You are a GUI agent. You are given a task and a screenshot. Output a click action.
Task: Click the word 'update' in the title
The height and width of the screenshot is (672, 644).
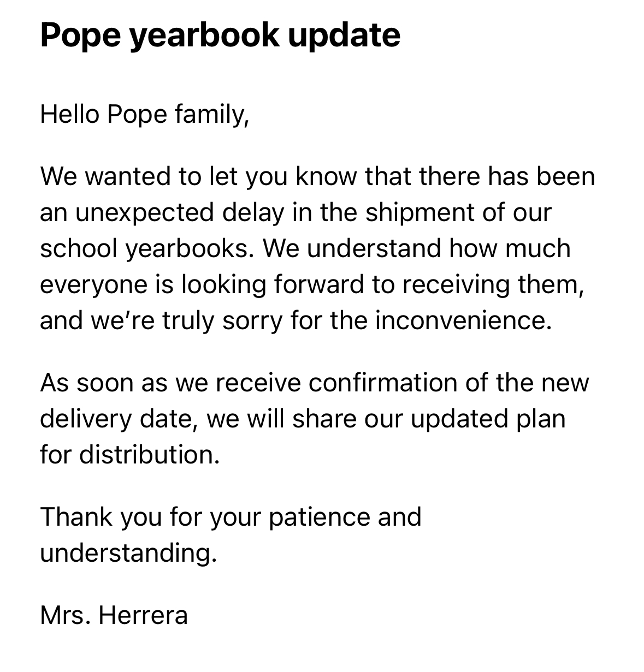[x=344, y=36]
